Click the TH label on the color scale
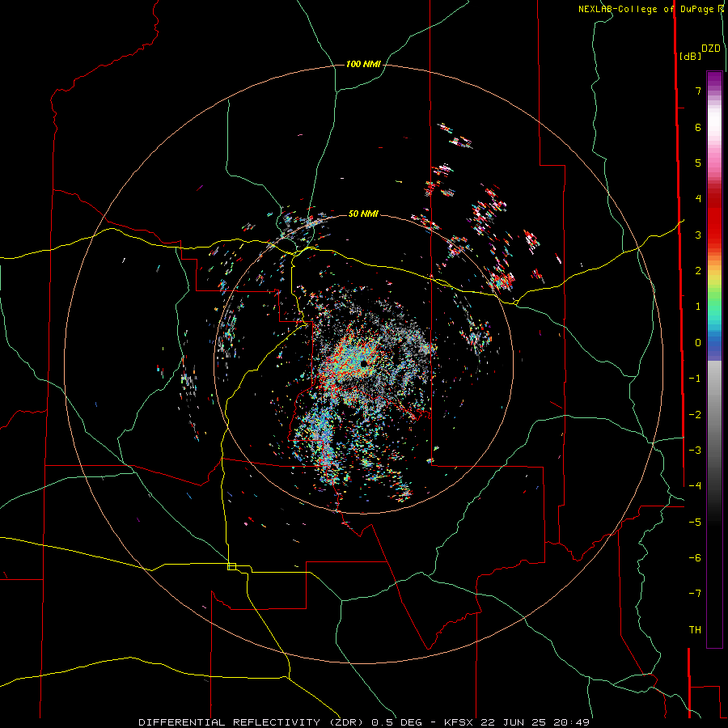Image resolution: width=728 pixels, height=728 pixels. tap(695, 630)
